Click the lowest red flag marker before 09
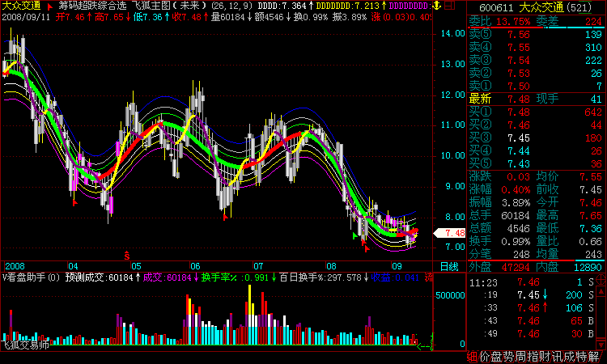Viewport: 607px width, 364px height. (x=367, y=248)
